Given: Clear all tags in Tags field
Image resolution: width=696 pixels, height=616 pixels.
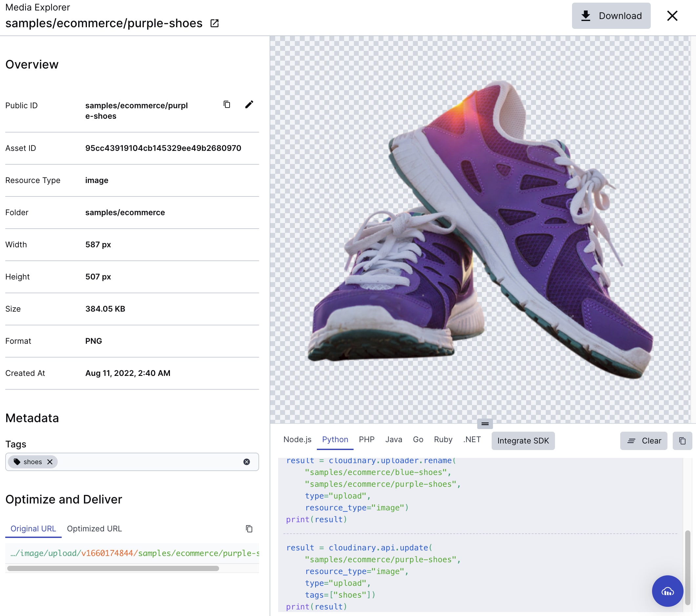Looking at the screenshot, I should pos(247,462).
